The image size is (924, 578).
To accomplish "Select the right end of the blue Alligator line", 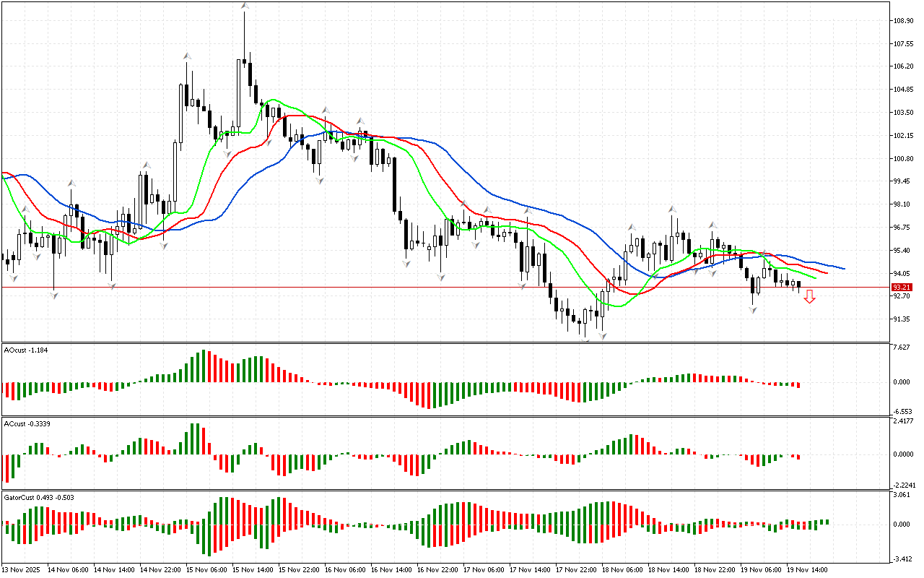I will [844, 269].
